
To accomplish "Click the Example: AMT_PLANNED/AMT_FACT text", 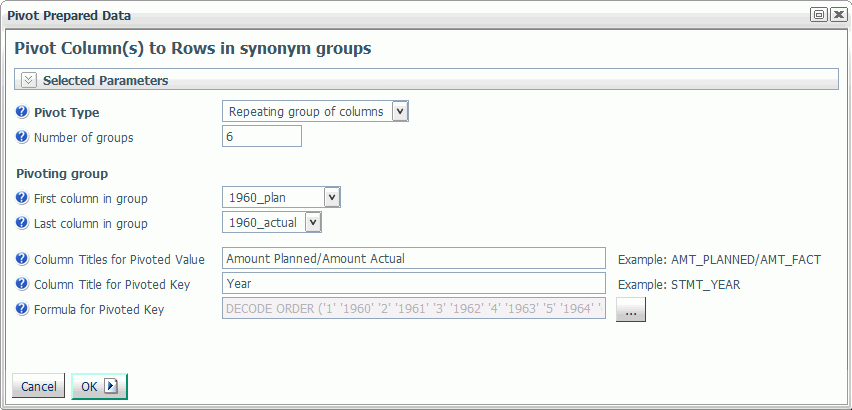I will point(719,260).
